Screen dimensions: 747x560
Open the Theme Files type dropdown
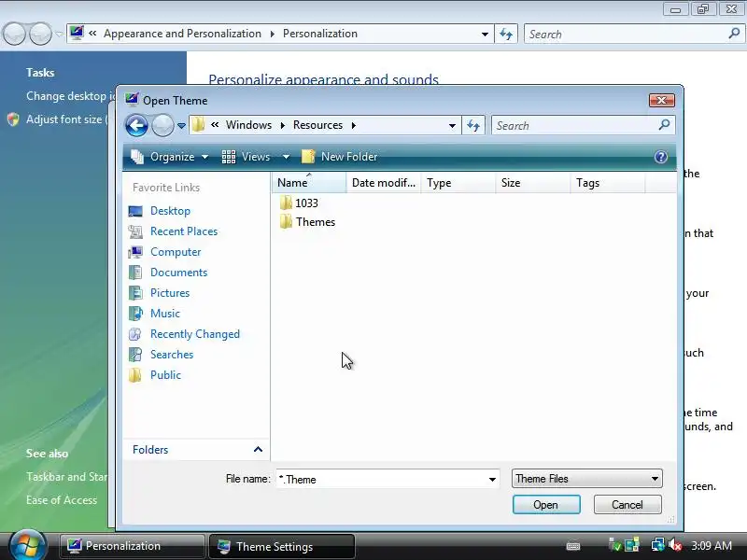point(587,479)
